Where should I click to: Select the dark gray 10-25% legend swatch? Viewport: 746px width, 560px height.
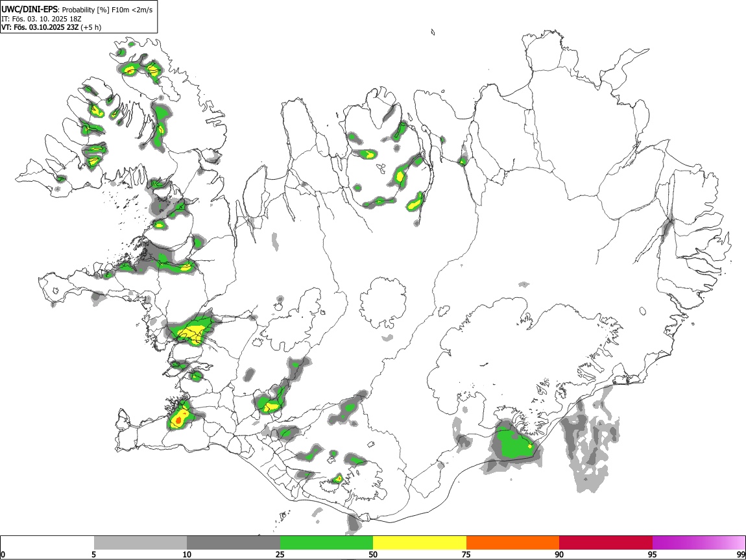(x=234, y=543)
